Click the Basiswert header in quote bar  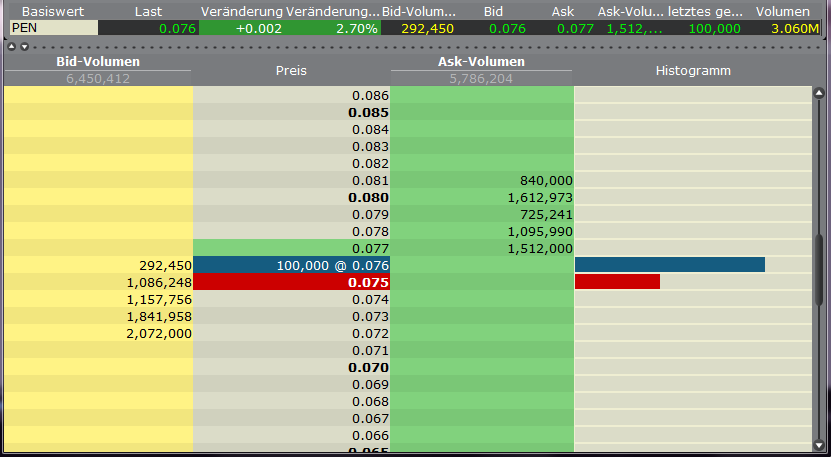(x=47, y=11)
